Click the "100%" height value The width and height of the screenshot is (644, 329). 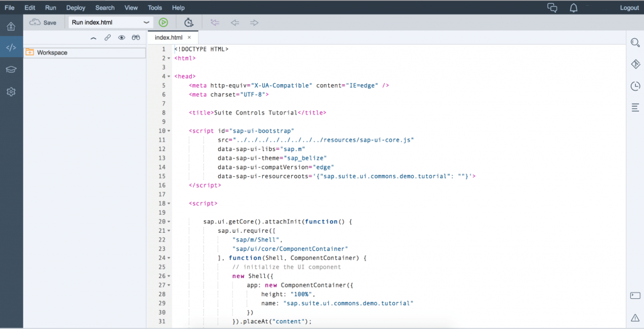point(303,294)
